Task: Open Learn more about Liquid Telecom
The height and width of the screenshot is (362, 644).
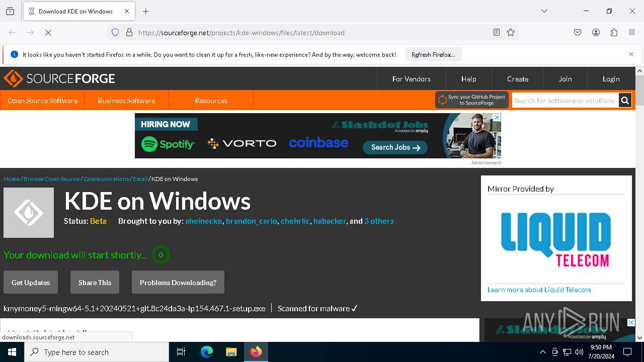Action: click(x=539, y=290)
